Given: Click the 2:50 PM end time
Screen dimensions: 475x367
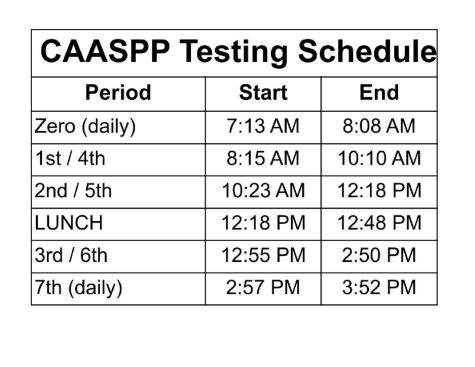Looking at the screenshot, I should pos(379,255).
